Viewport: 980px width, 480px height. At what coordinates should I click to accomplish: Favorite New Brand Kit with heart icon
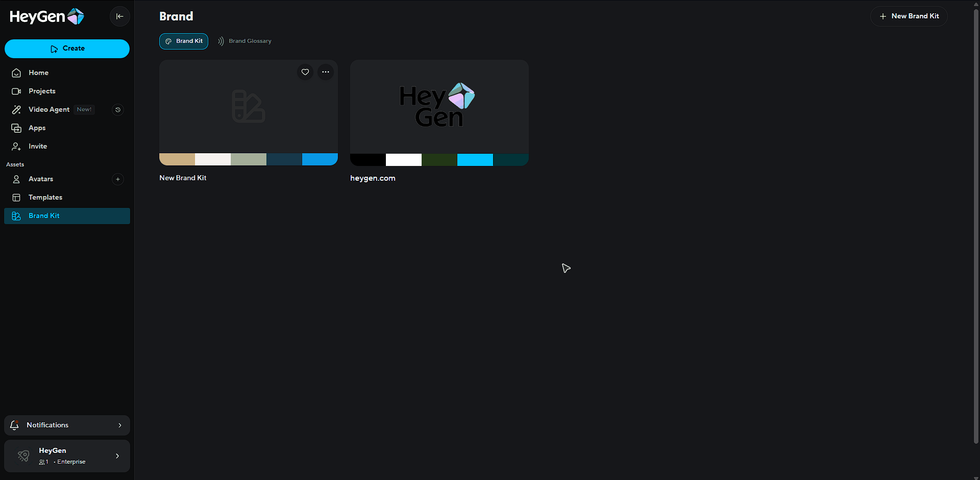click(x=305, y=72)
